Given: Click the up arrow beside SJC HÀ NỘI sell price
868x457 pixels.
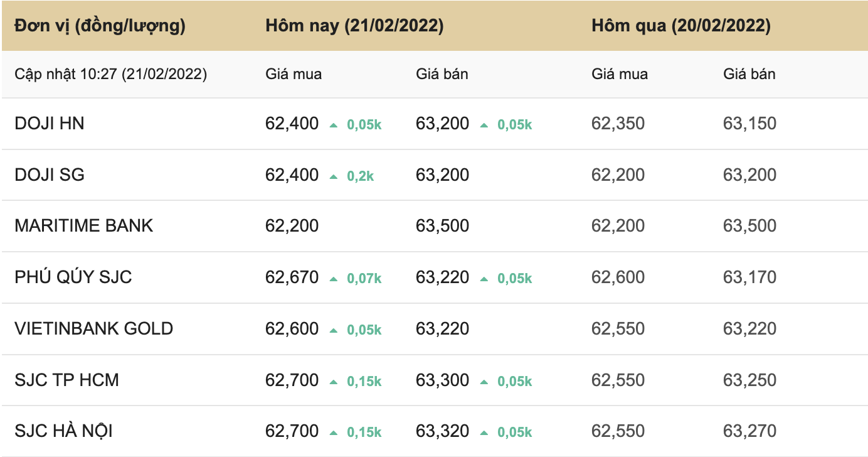Looking at the screenshot, I should tap(484, 433).
